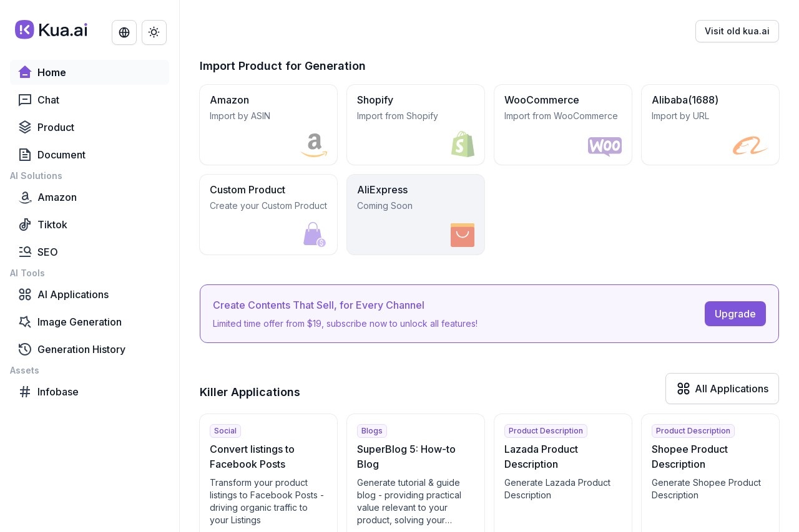Open the Amazon Import by ASIN card
The height and width of the screenshot is (532, 799).
[268, 125]
